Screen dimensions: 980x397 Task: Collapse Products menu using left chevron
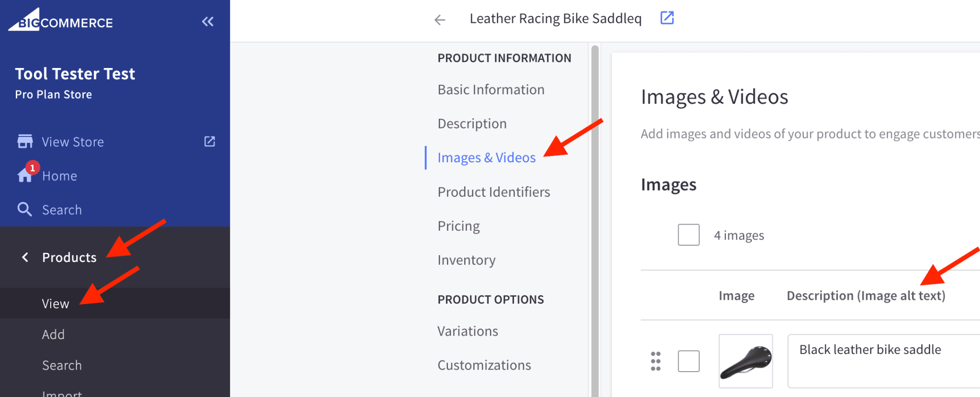click(x=25, y=257)
